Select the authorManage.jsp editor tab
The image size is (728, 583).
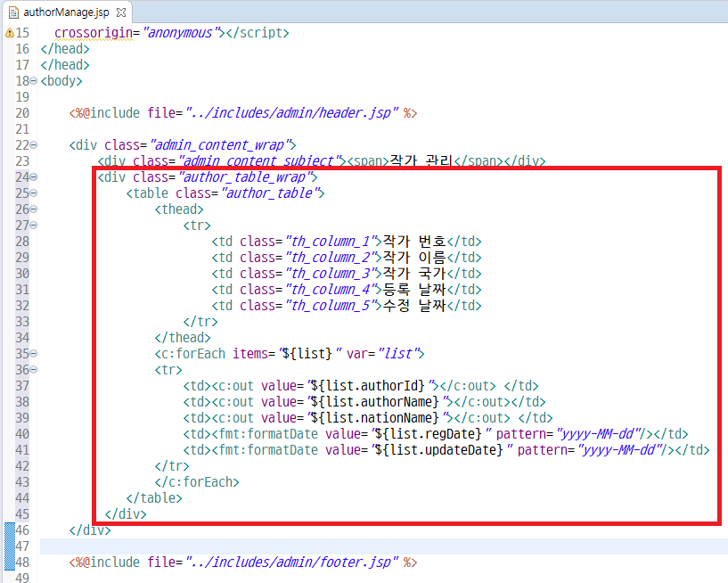(68, 12)
